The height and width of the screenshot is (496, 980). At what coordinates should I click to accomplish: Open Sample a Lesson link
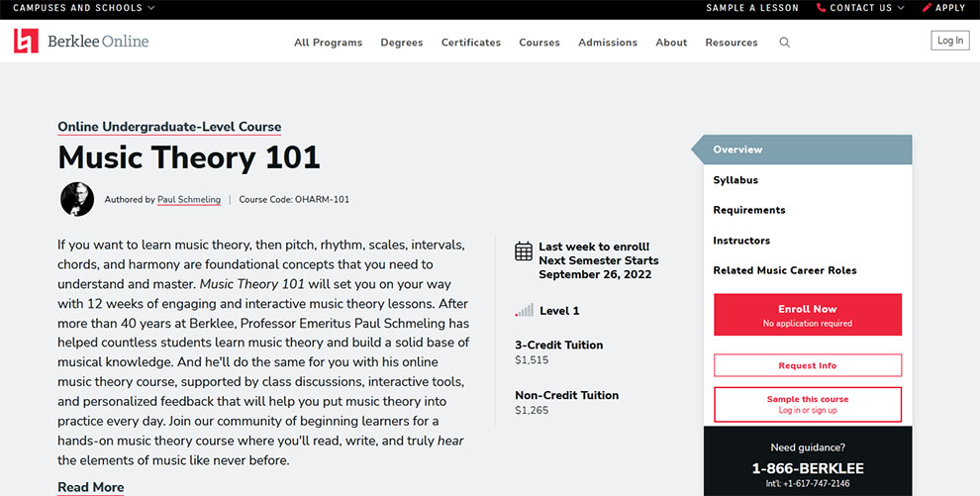point(752,8)
